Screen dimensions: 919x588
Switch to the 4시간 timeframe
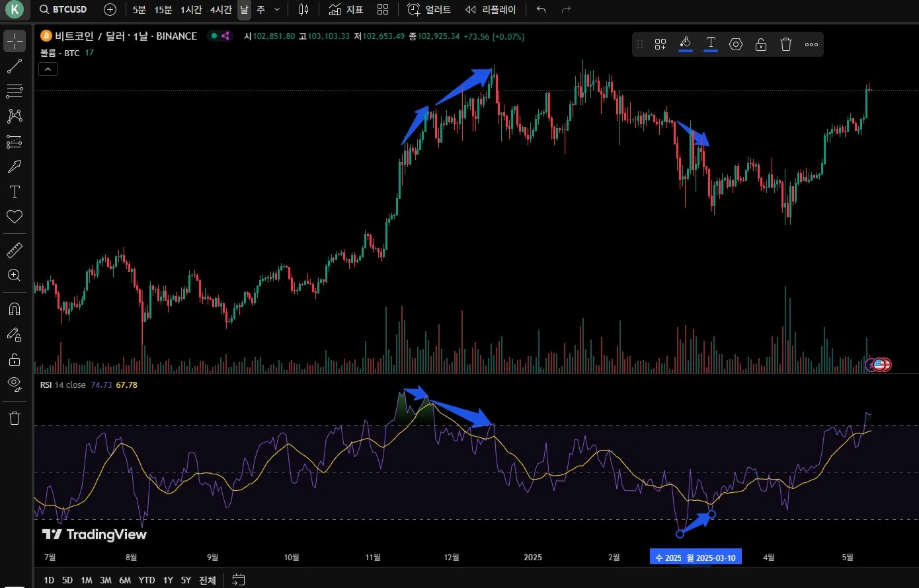(x=221, y=10)
